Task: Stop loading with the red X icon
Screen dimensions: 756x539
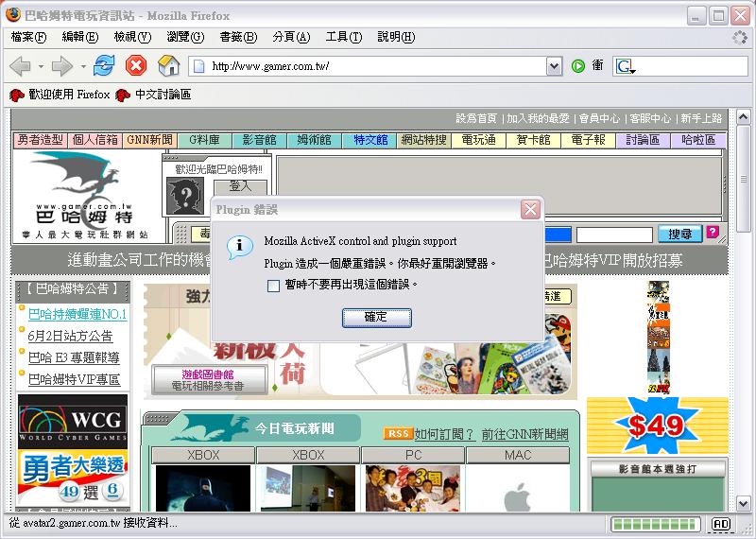Action: pos(136,65)
